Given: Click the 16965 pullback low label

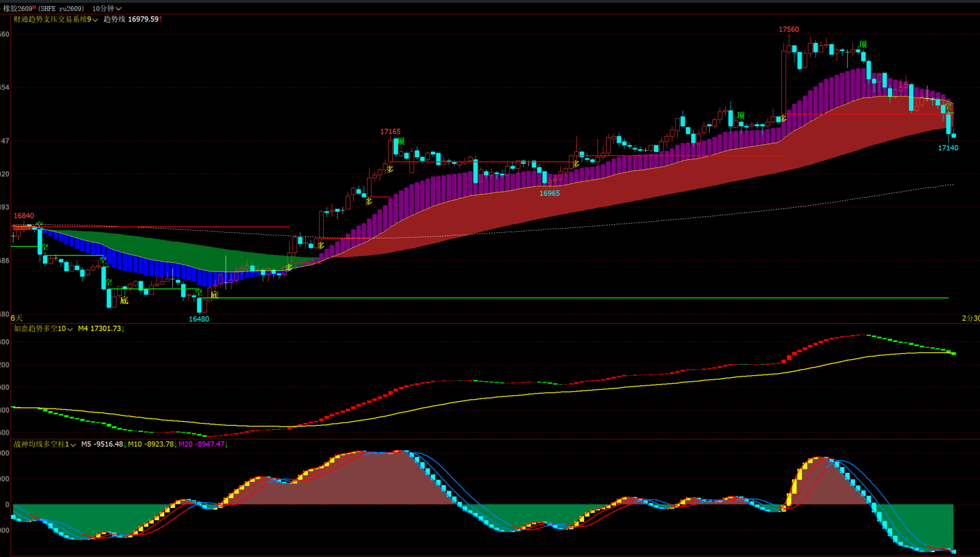Looking at the screenshot, I should pos(549,194).
